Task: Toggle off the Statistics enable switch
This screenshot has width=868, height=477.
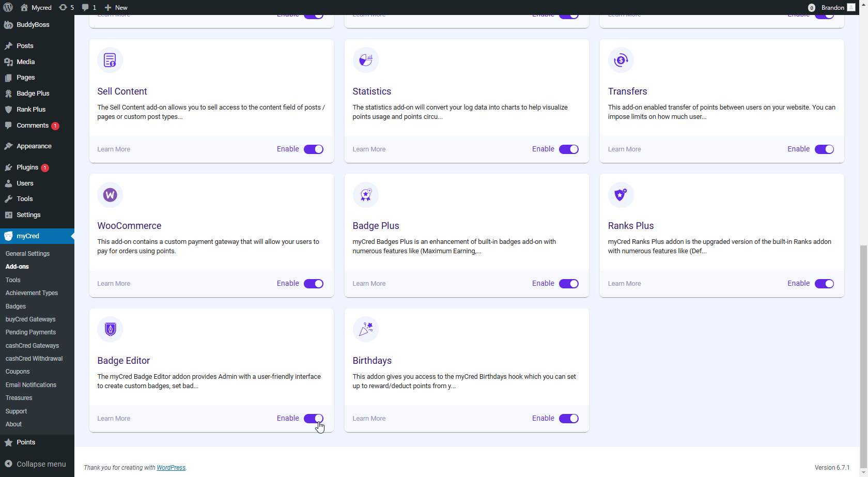Action: [x=569, y=149]
